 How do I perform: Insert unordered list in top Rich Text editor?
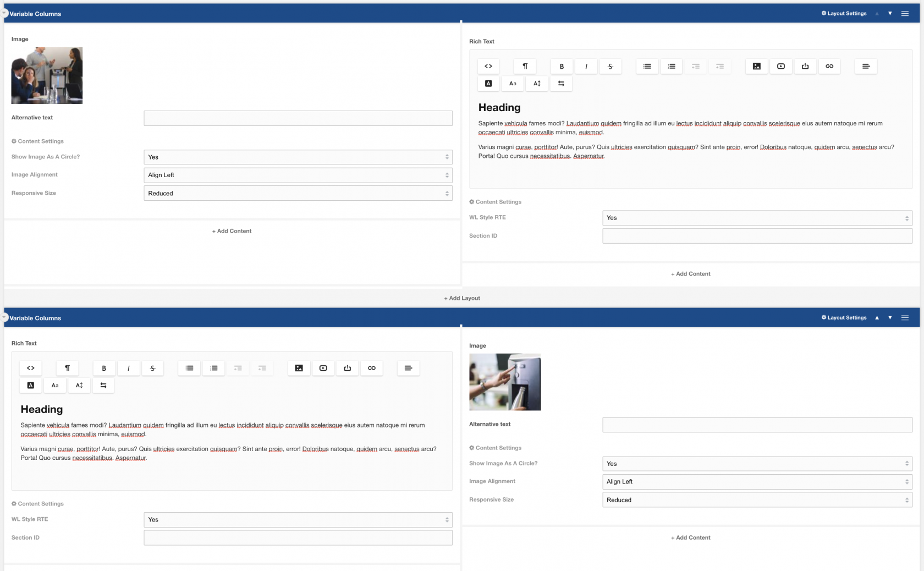click(x=647, y=66)
